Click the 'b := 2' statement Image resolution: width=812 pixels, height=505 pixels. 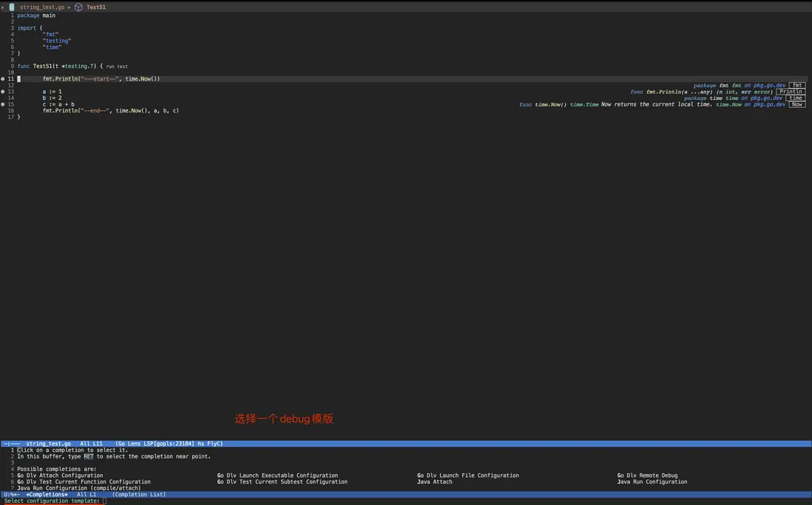click(x=52, y=98)
